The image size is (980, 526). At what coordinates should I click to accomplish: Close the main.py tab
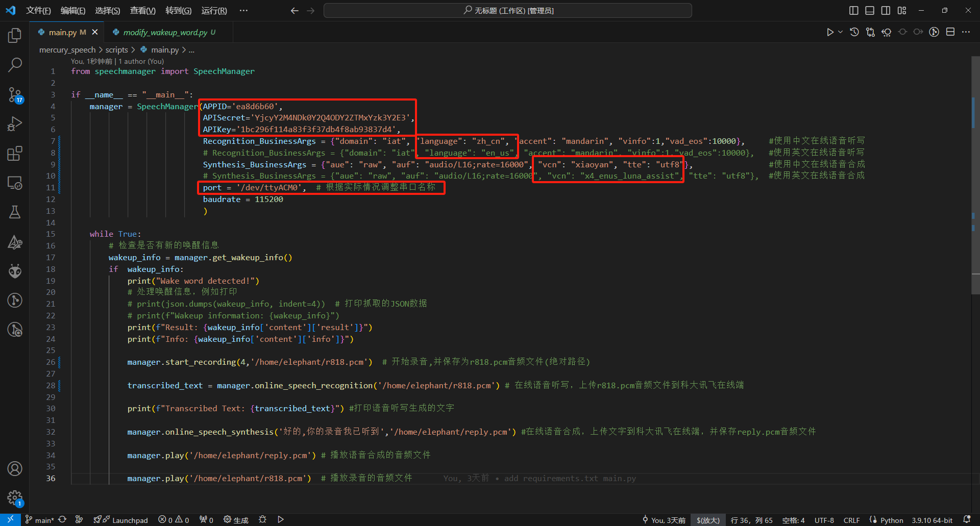[x=95, y=32]
